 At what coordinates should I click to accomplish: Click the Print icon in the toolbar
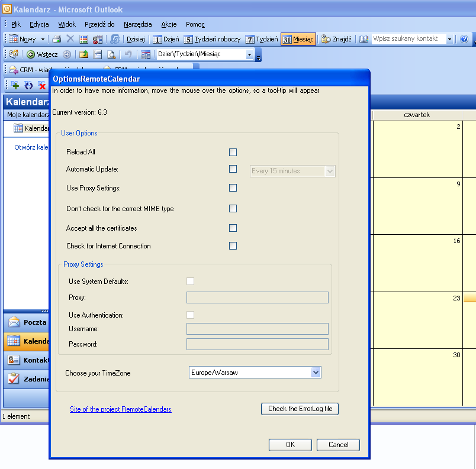click(x=57, y=39)
